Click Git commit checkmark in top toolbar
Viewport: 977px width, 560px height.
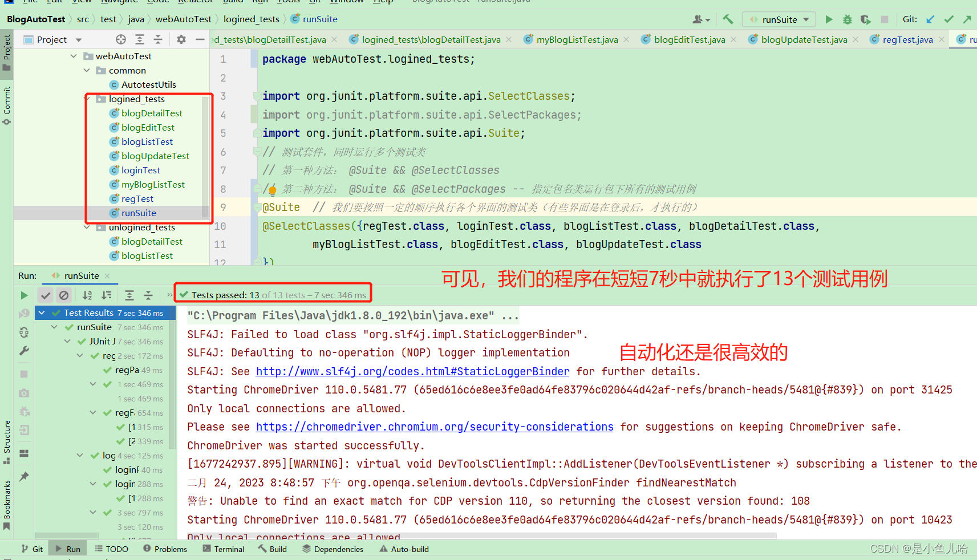[949, 19]
